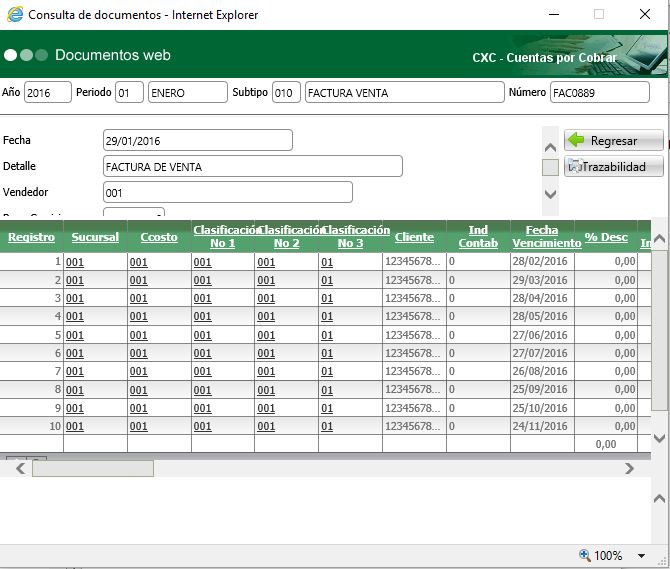Select the due date 26/08/2016 cell
Screen dimensions: 670x569
tap(542, 371)
